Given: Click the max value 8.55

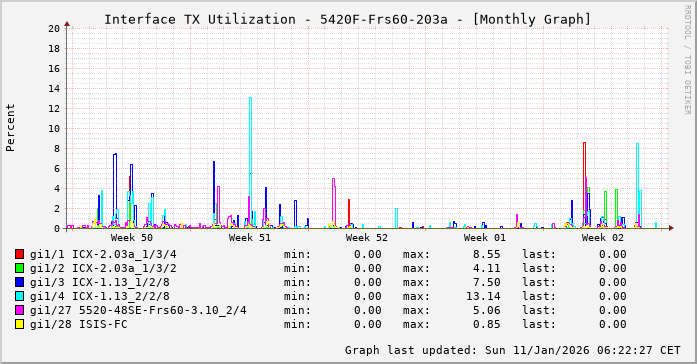Looking at the screenshot, I should pos(487,254).
